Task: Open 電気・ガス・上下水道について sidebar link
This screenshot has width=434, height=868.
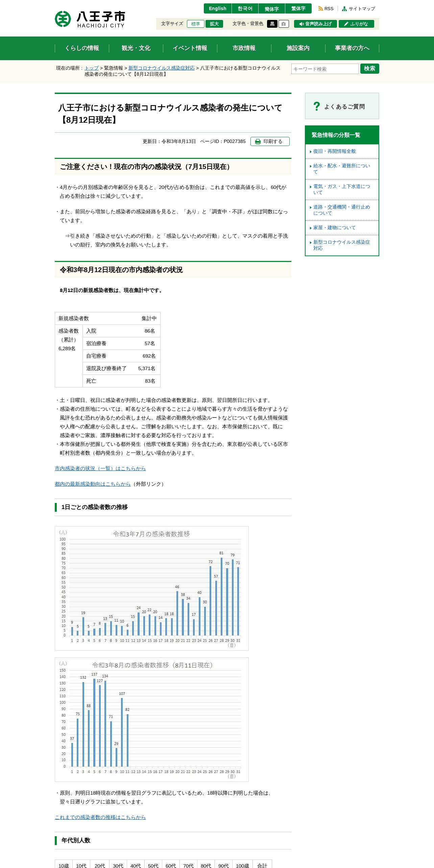Action: tap(341, 189)
